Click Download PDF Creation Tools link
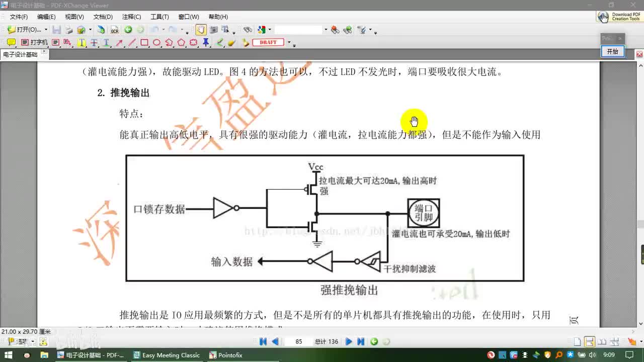The width and height of the screenshot is (644, 362). (619, 17)
